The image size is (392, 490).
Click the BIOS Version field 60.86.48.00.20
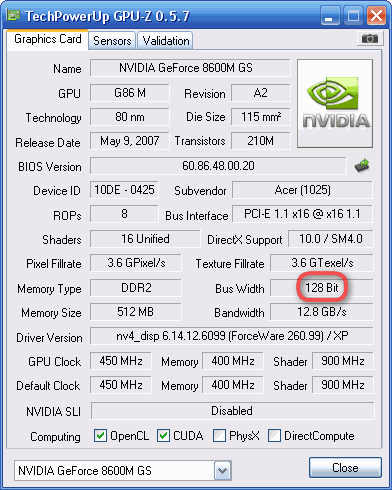218,166
